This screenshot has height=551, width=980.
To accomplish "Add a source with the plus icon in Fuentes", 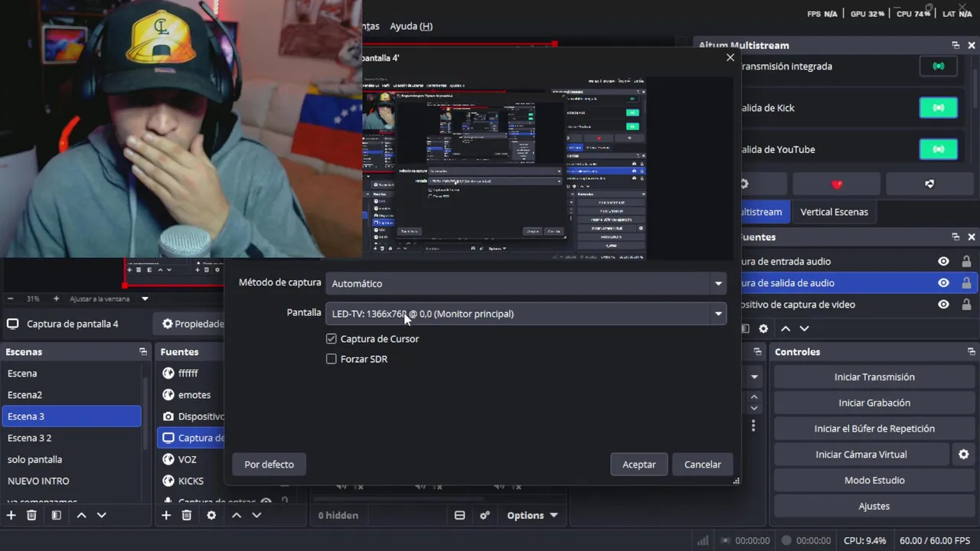I will click(165, 515).
